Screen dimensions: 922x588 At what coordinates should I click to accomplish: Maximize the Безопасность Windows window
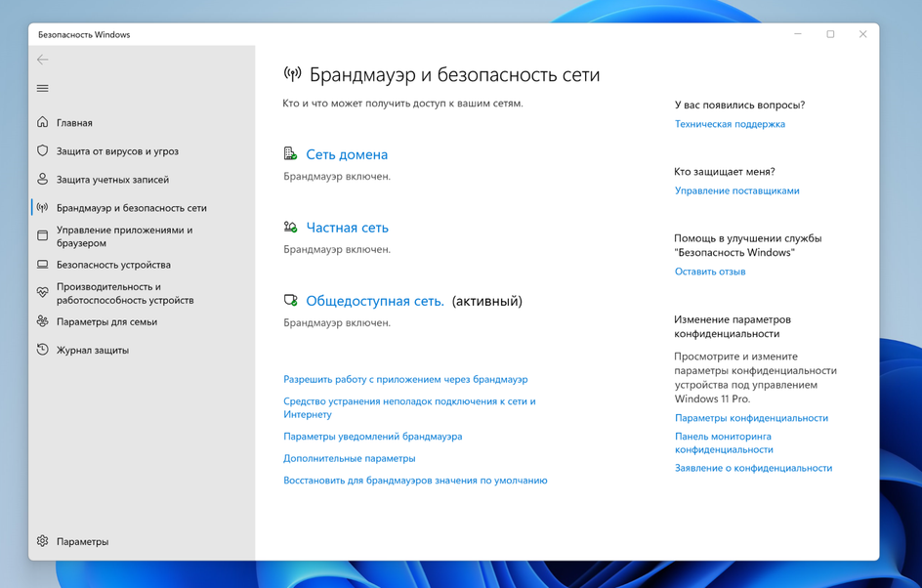830,34
